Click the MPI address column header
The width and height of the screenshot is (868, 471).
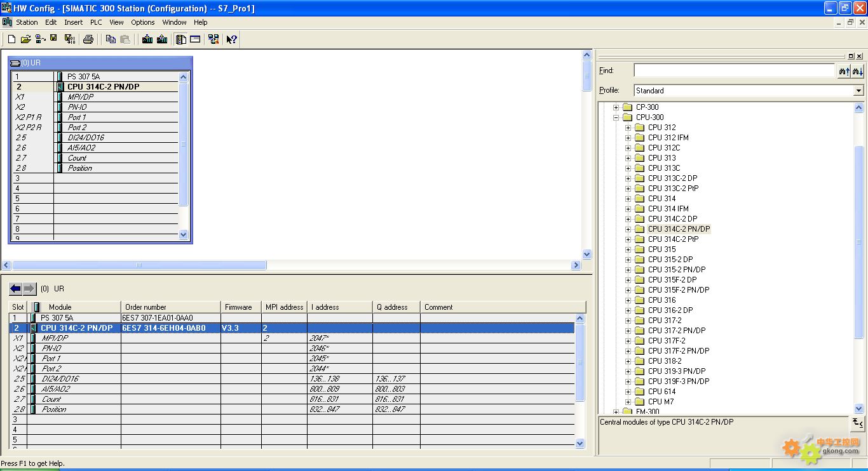tap(284, 307)
